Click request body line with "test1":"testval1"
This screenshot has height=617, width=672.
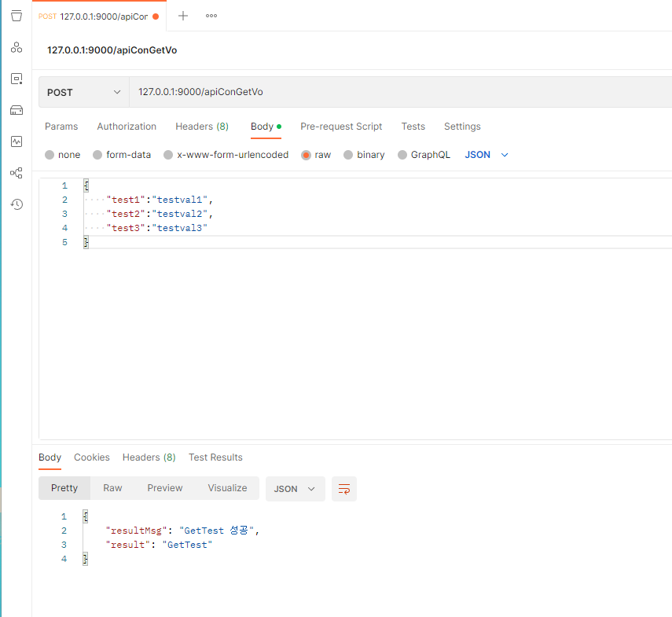tap(160, 200)
